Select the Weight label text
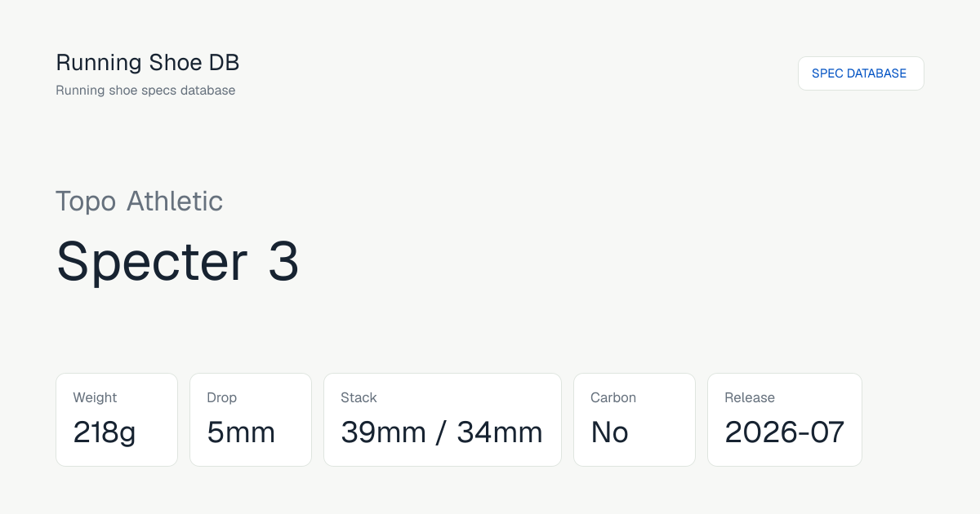980x514 pixels. pyautogui.click(x=95, y=398)
